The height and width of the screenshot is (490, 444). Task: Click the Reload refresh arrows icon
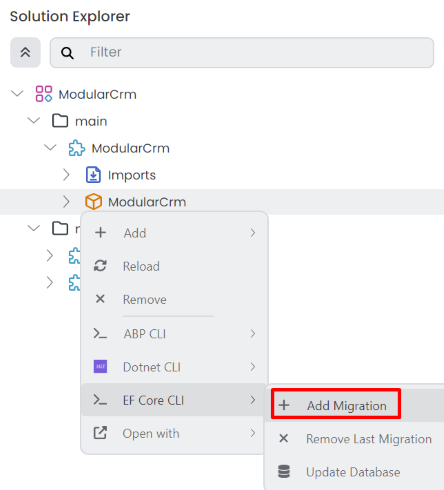pyautogui.click(x=100, y=266)
